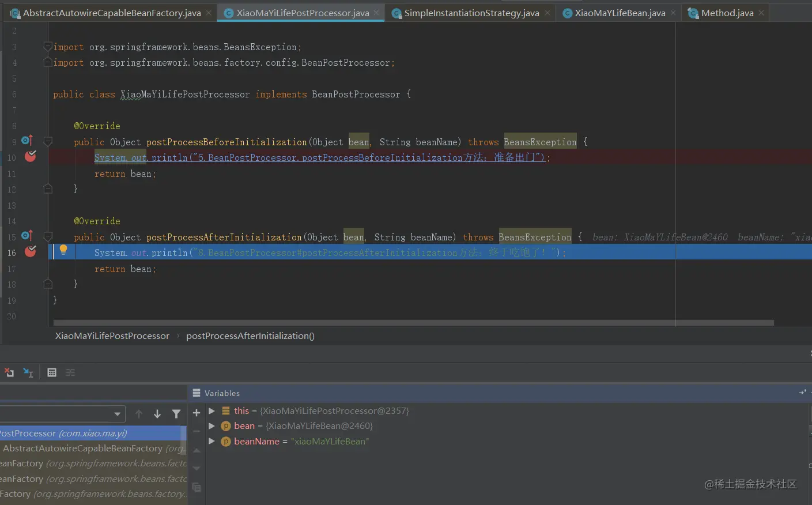Click the remove watch minus icon
This screenshot has height=505, width=812.
[x=197, y=431]
